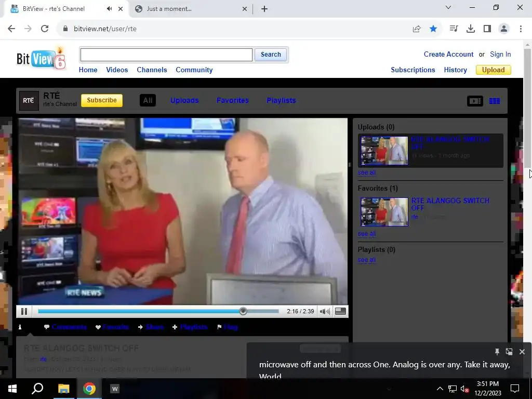The height and width of the screenshot is (399, 532).
Task: Open the video title link under Uploads
Action: pyautogui.click(x=450, y=143)
